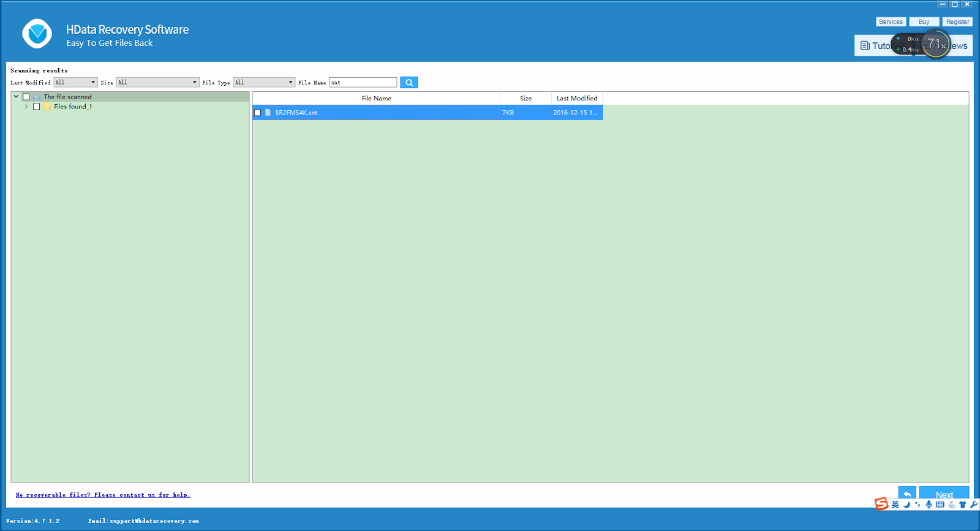Open the no recoverable files help link
980x531 pixels.
pos(103,495)
